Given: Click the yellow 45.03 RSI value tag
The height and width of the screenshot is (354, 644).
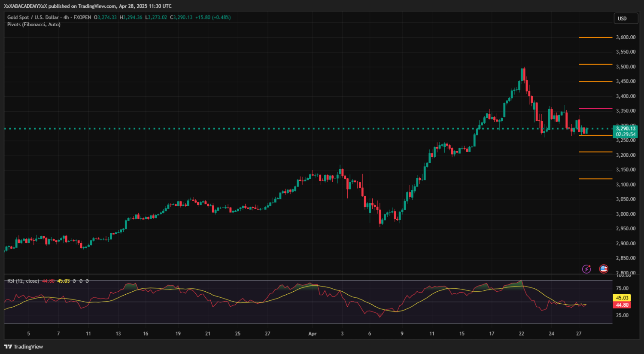Looking at the screenshot, I should click(622, 298).
